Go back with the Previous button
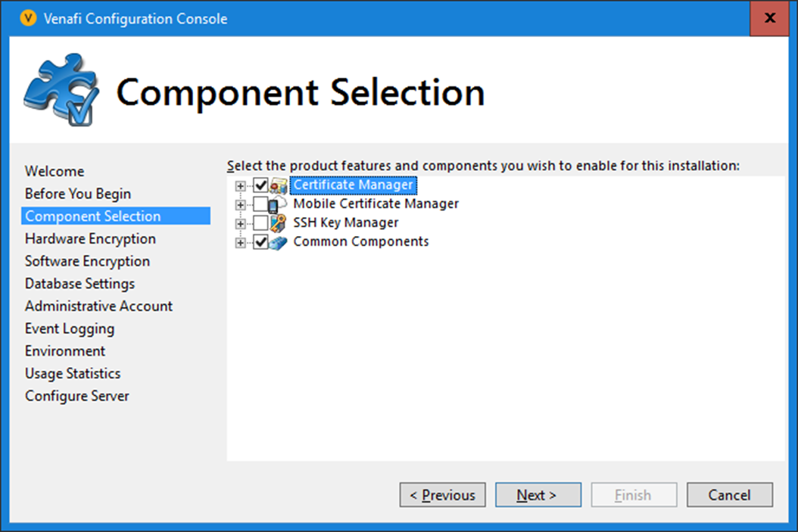This screenshot has width=798, height=532. (442, 496)
